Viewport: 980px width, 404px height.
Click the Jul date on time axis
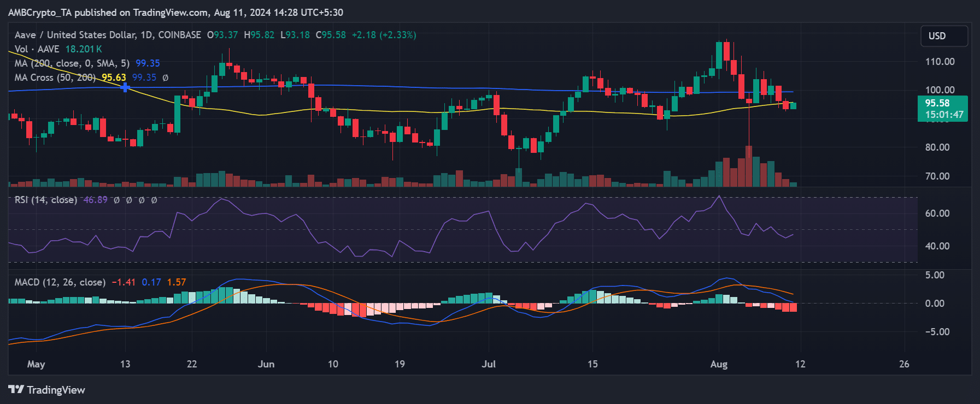click(489, 364)
